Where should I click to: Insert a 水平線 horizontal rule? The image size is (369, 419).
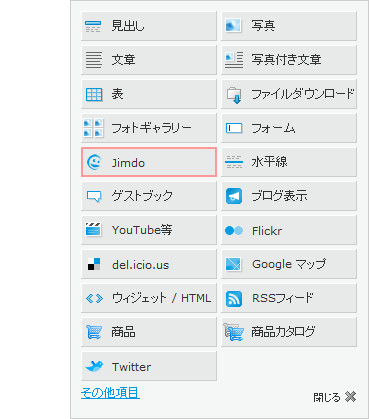point(289,162)
